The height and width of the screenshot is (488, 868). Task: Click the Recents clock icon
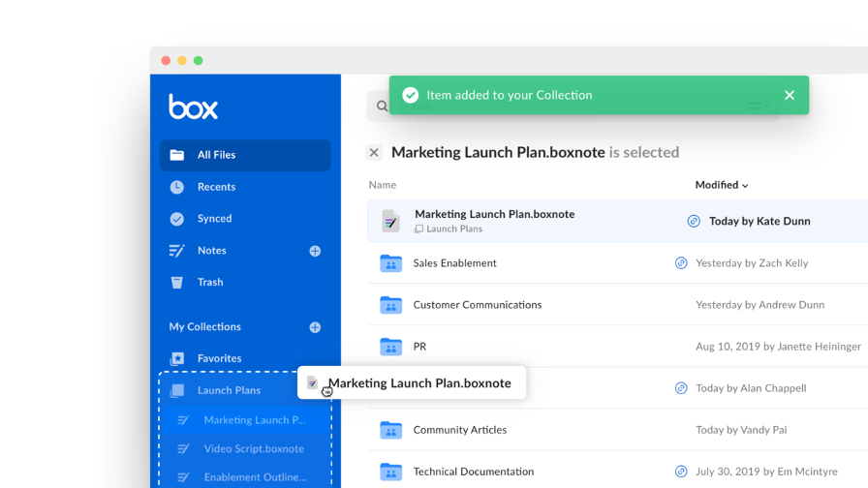[176, 187]
